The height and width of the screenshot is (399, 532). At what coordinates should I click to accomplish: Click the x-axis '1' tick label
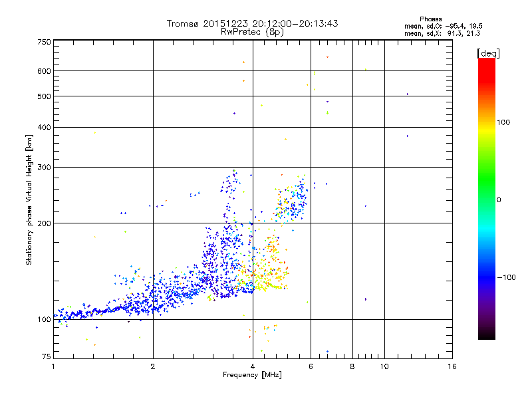[x=53, y=366]
